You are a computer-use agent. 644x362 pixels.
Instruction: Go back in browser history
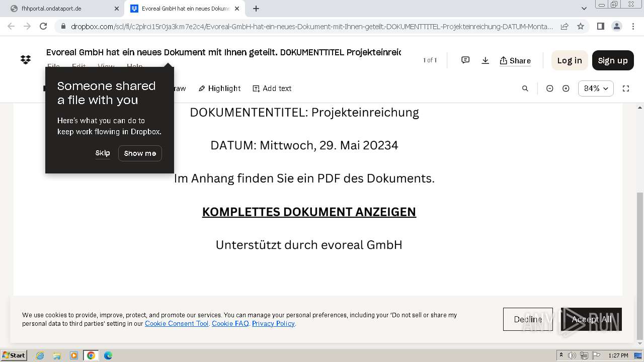pyautogui.click(x=11, y=26)
